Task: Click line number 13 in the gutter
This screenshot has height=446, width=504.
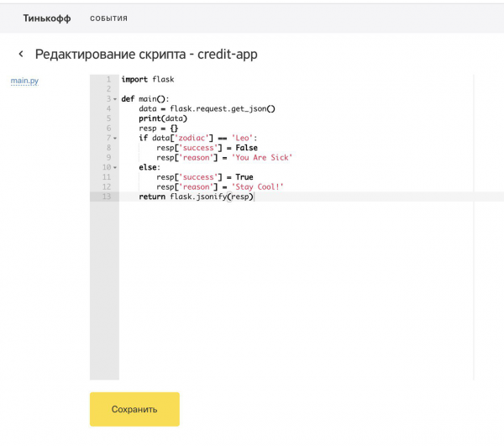Action: (x=106, y=197)
